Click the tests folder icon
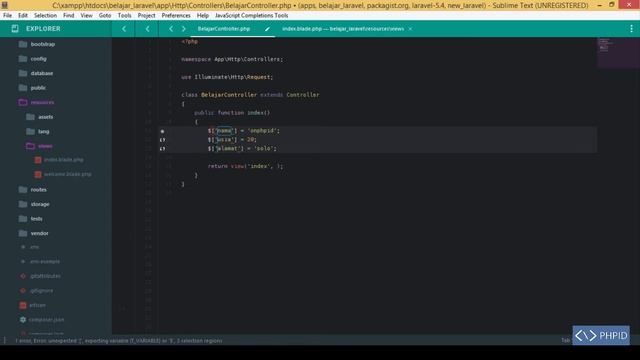 pos(23,219)
